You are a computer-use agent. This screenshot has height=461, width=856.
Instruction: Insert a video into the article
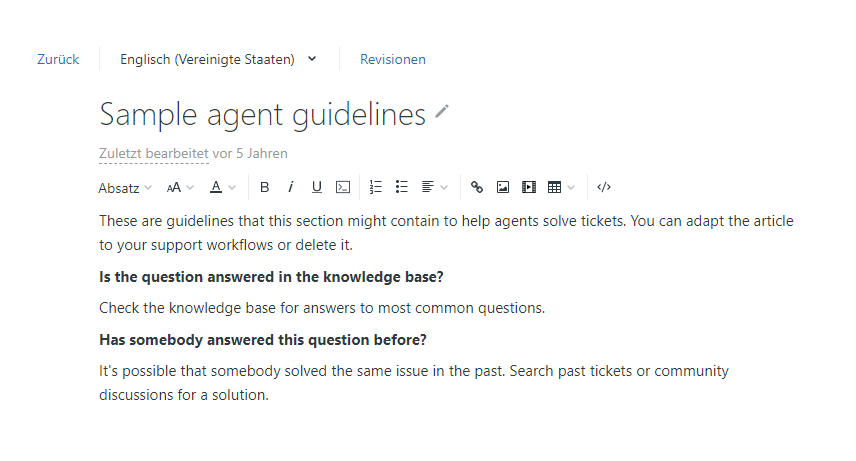529,187
